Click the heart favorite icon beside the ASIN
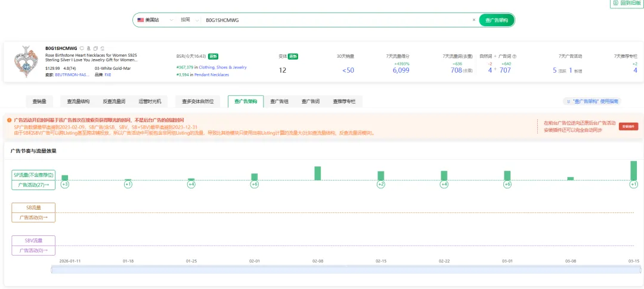 [82, 48]
